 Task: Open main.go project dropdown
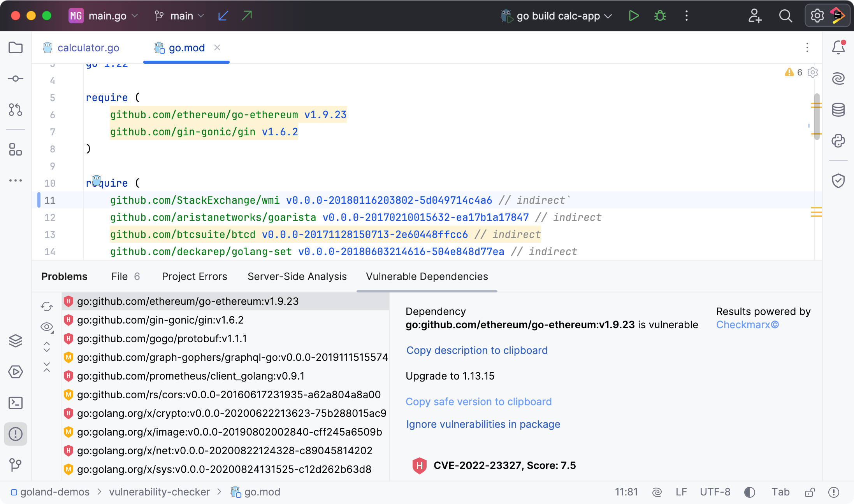pyautogui.click(x=104, y=16)
